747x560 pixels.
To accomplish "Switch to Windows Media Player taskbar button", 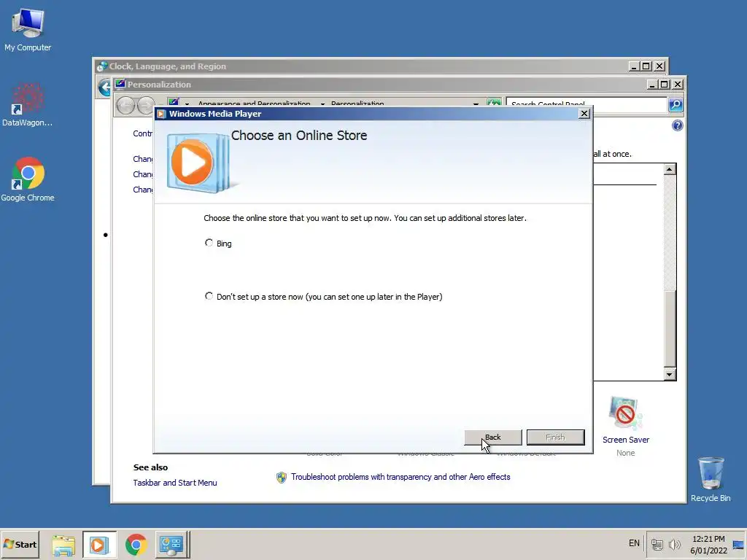I will (99, 544).
